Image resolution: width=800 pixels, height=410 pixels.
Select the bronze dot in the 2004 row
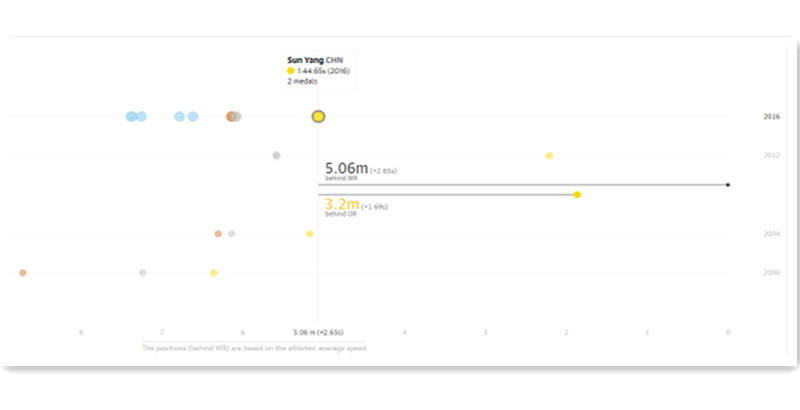tap(218, 234)
